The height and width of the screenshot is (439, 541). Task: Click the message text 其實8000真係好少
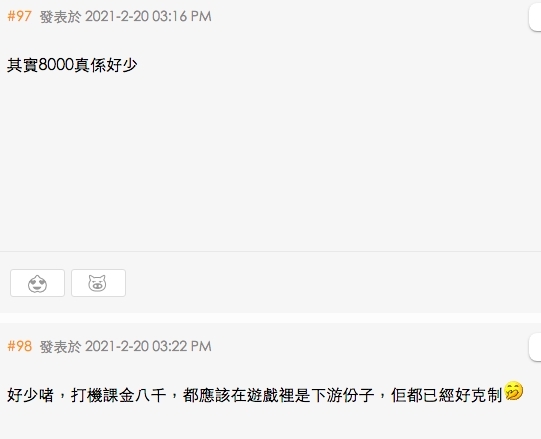pyautogui.click(x=72, y=65)
